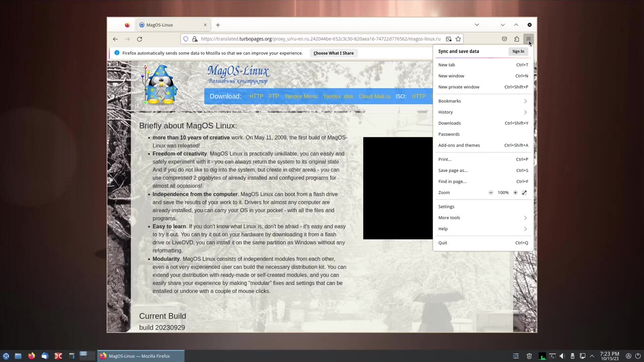The height and width of the screenshot is (362, 644).
Task: Click ISO HTTP link
Action: [419, 97]
